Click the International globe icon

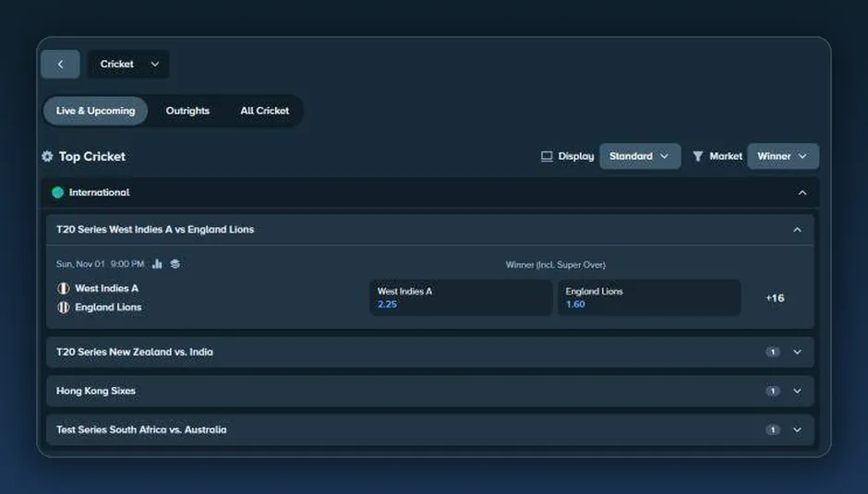coord(57,192)
